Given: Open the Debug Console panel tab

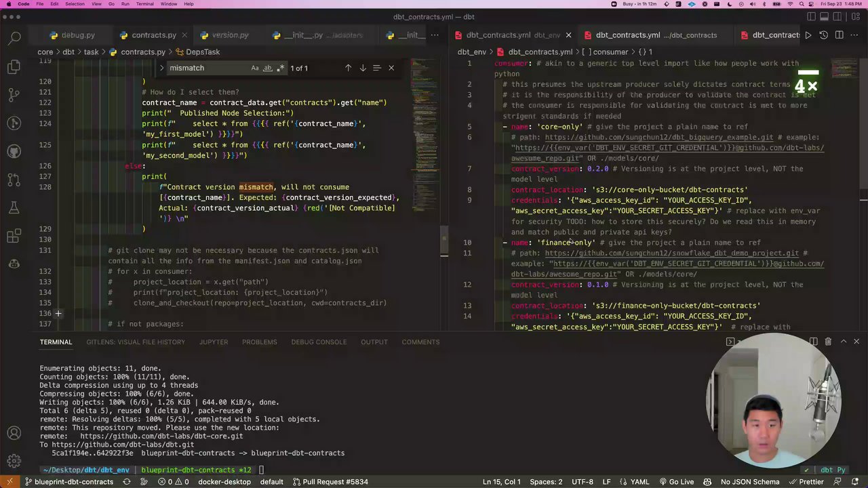Looking at the screenshot, I should coord(319,342).
